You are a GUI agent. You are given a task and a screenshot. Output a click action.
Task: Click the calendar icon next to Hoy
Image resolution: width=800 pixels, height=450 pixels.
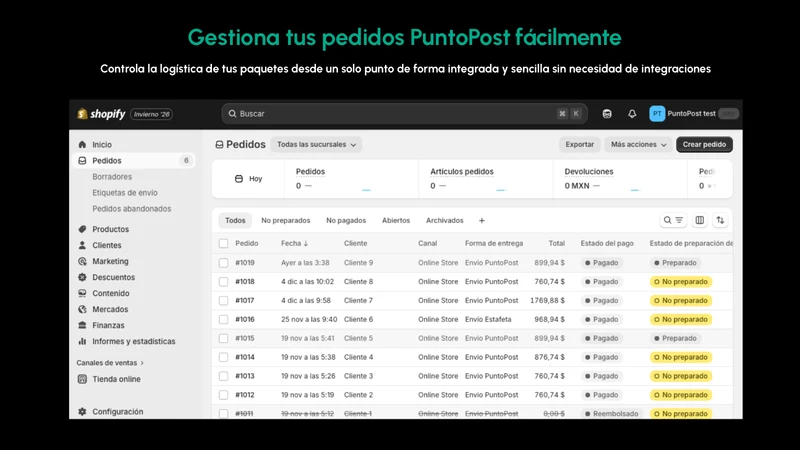[239, 179]
